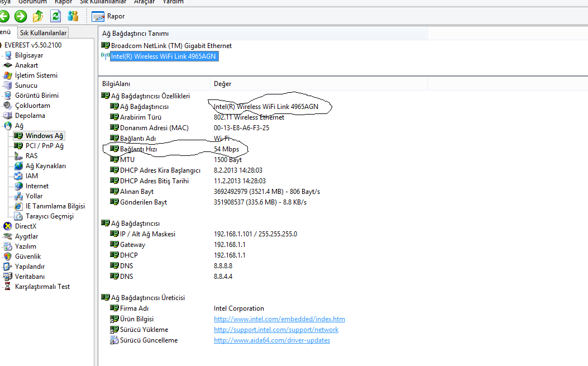
Task: Select the Yapılandır configuration icon
Action: tap(8, 267)
